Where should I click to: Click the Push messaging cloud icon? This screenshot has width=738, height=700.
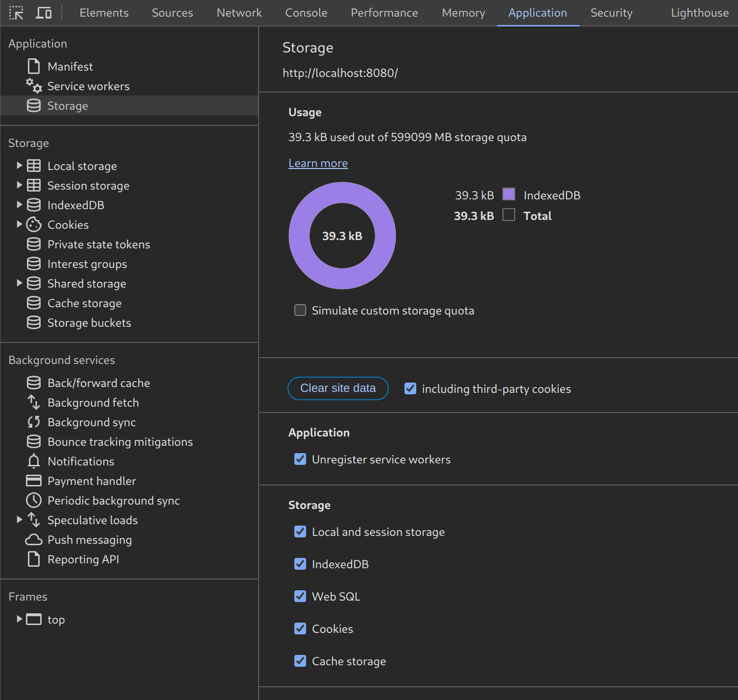point(34,540)
